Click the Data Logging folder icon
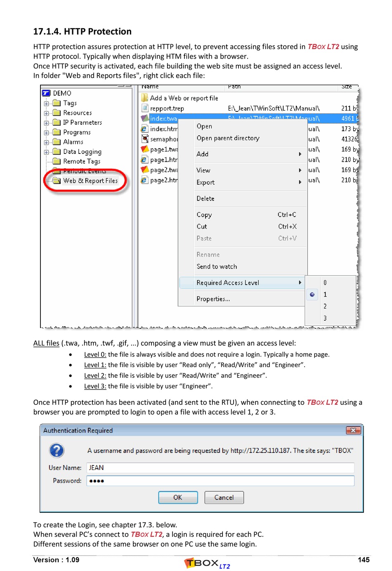 point(57,151)
